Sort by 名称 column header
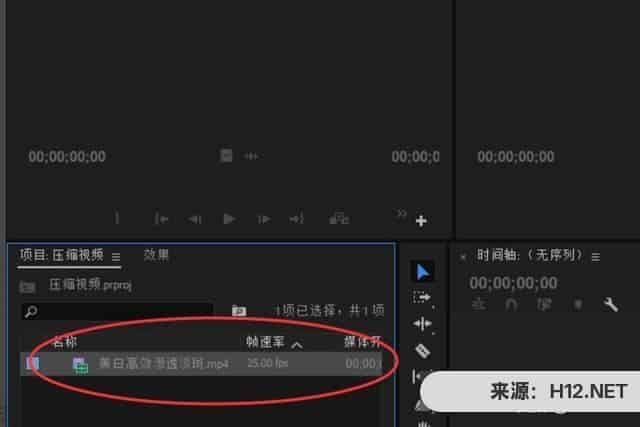 point(65,342)
